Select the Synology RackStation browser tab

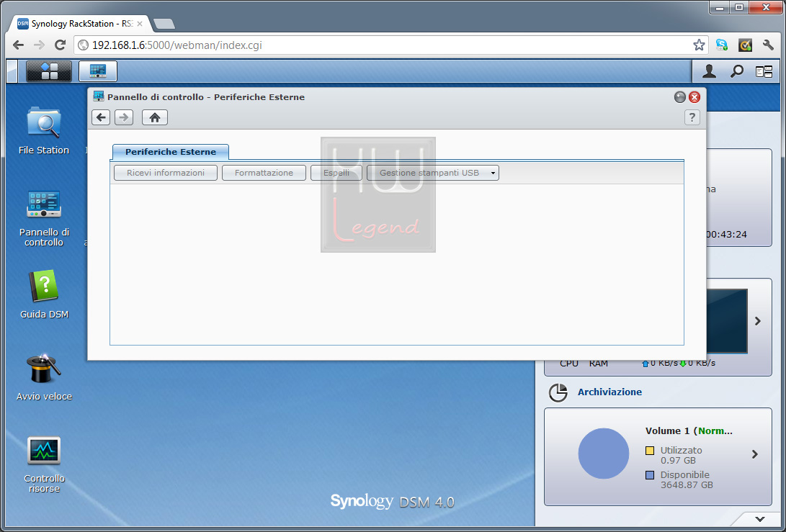coord(80,24)
